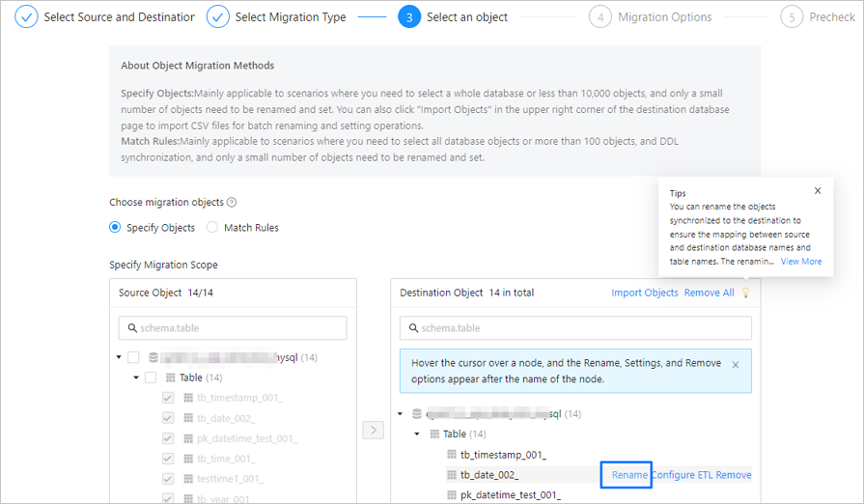
Task: Click the move-right arrow between panels
Action: click(374, 430)
